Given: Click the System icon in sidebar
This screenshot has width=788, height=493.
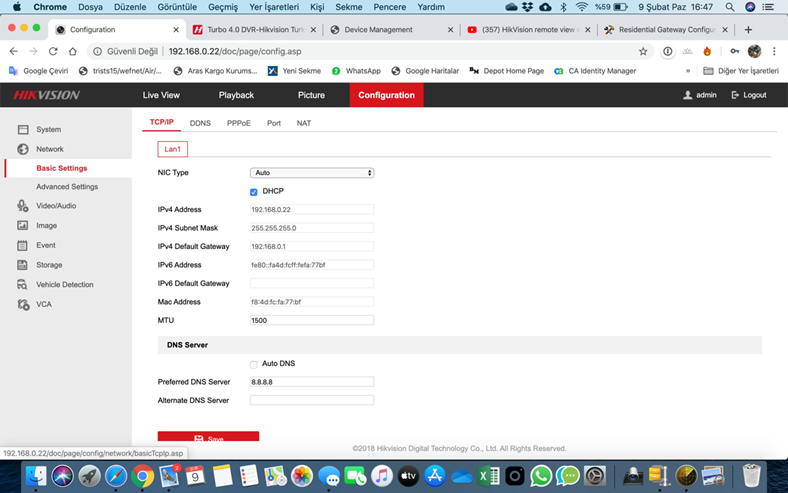Looking at the screenshot, I should click(x=23, y=130).
